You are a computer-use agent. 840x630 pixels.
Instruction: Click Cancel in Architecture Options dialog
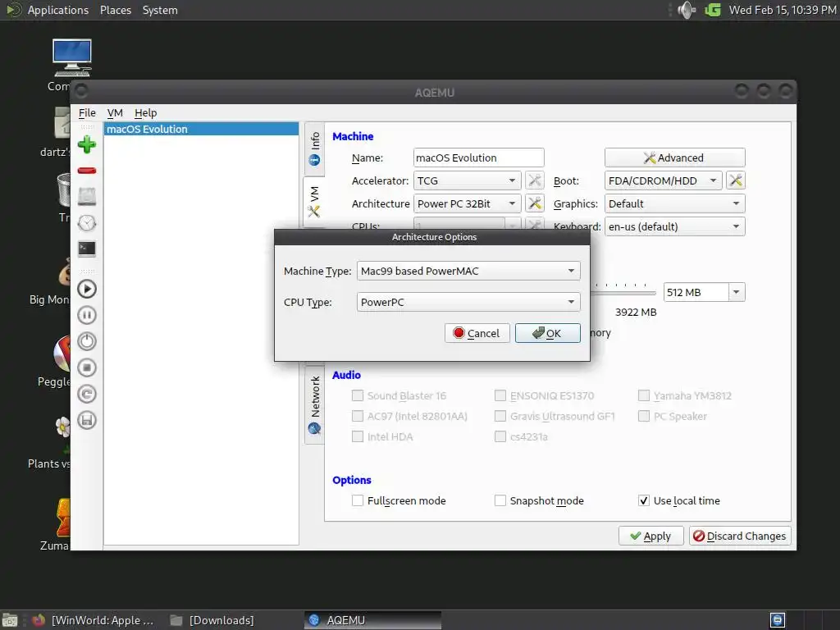(x=477, y=333)
